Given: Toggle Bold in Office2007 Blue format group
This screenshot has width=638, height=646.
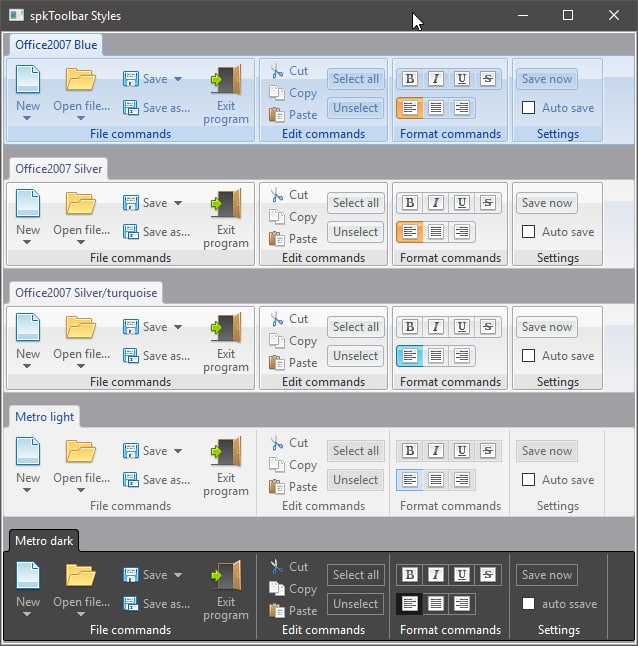Looking at the screenshot, I should click(410, 79).
